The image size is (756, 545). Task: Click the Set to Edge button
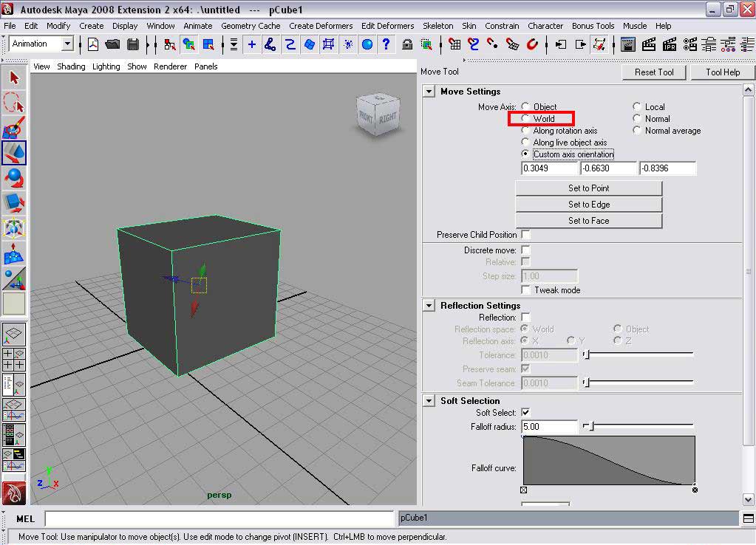(588, 205)
